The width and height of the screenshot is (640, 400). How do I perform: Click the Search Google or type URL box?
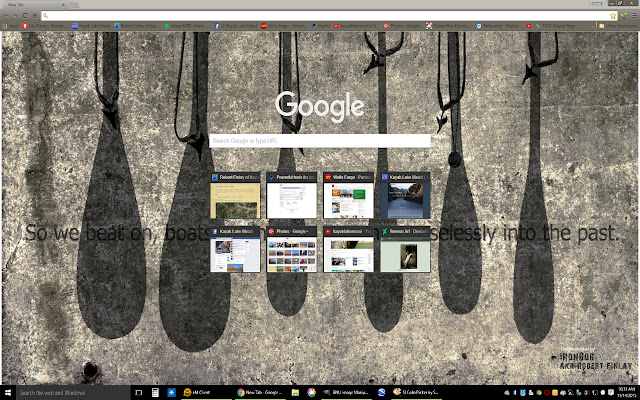(320, 141)
